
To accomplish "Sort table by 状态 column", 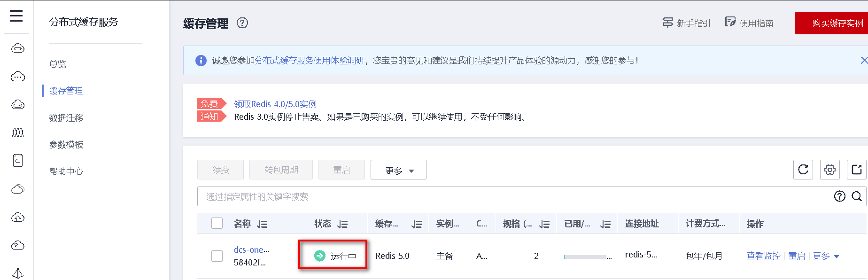I will point(342,224).
